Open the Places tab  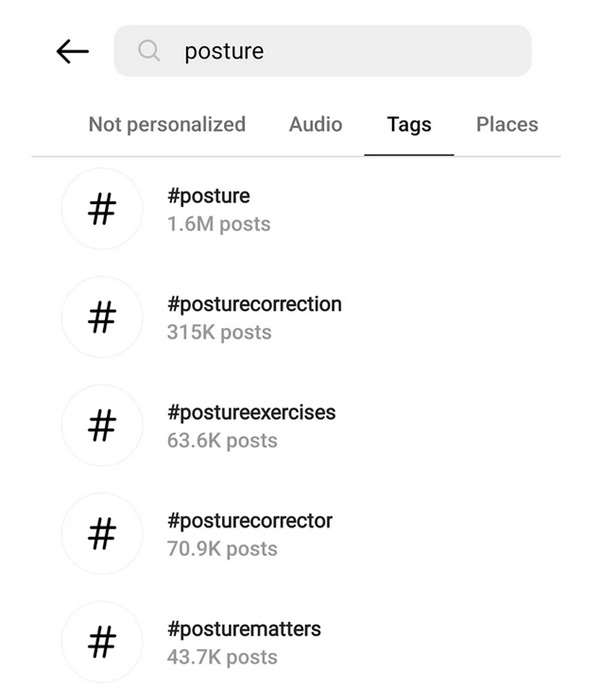507,125
